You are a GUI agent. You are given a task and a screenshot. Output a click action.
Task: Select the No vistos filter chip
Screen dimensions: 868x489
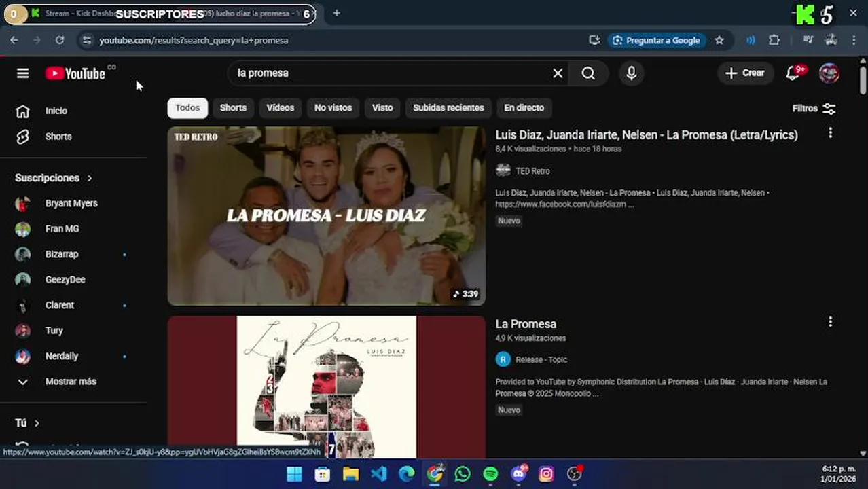tap(333, 108)
